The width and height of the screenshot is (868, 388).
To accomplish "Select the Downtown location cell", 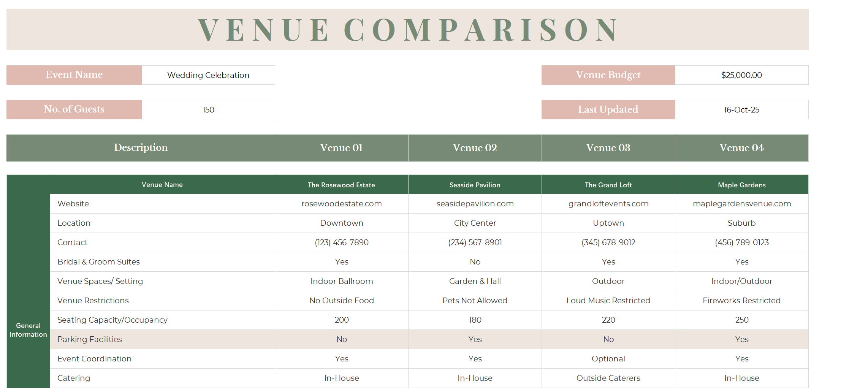I will coord(341,223).
